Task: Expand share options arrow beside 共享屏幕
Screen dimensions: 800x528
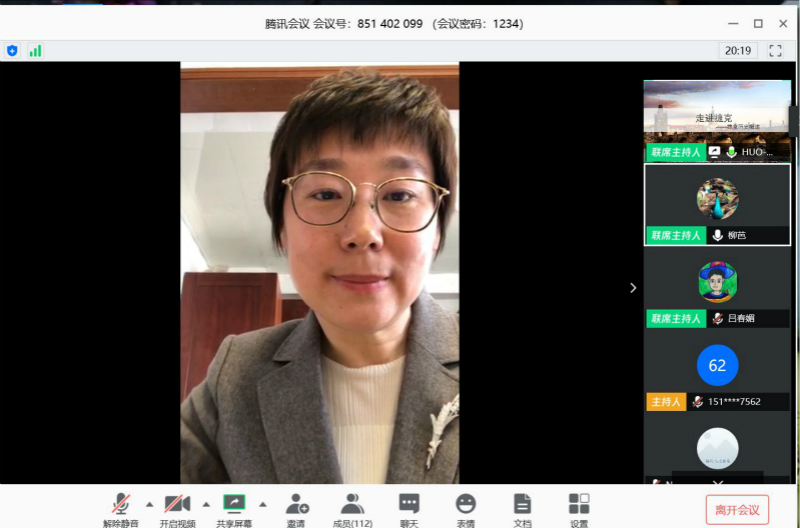Action: click(263, 503)
